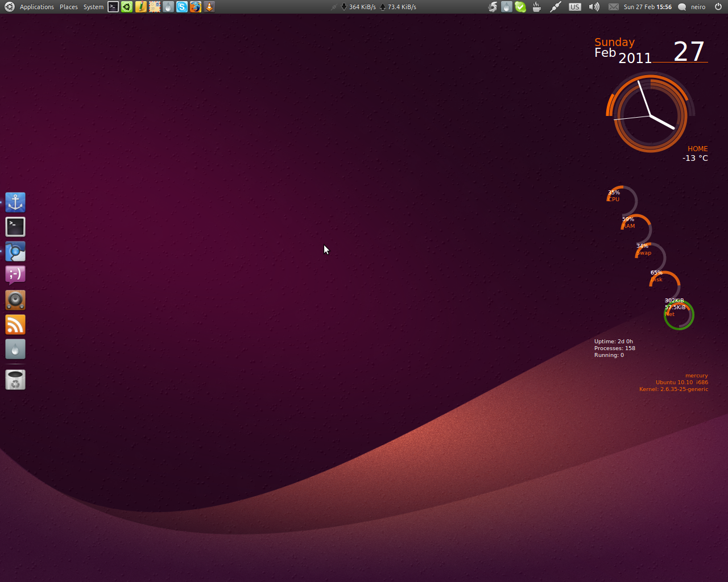Open the Trash at the bottom of the dock
This screenshot has width=728, height=582.
[x=15, y=380]
